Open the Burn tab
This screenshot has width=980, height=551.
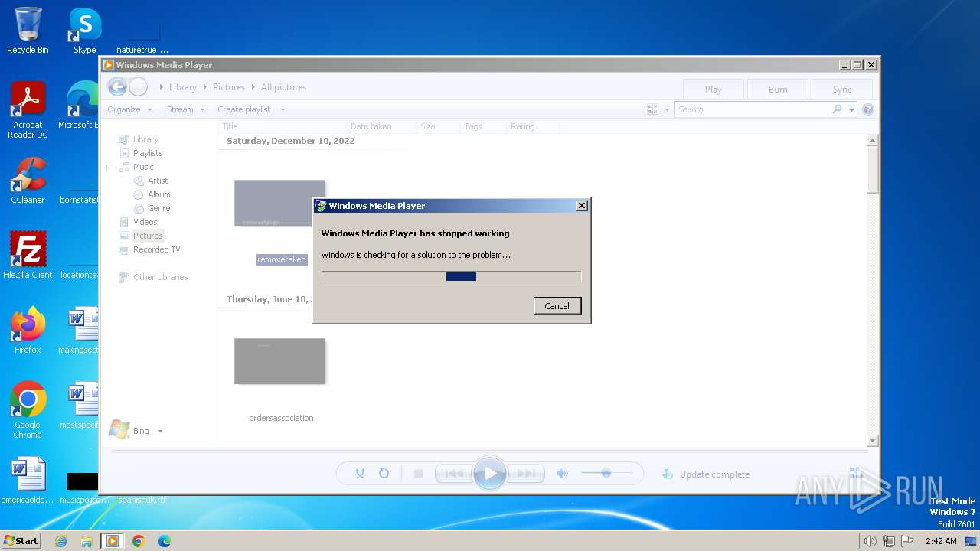778,90
